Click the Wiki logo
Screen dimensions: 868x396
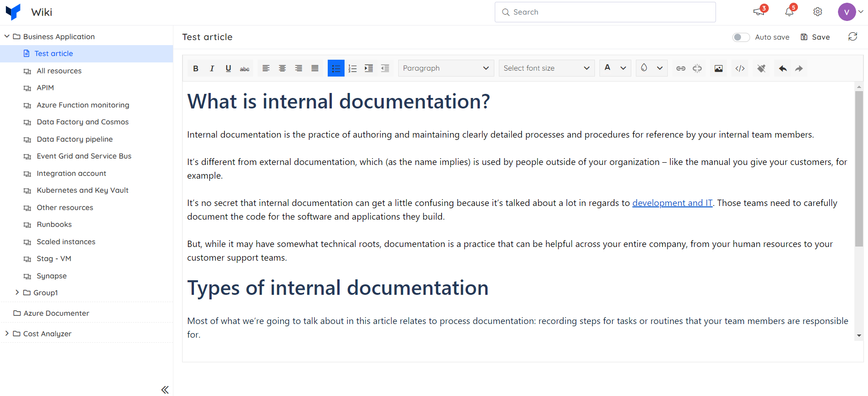click(x=13, y=12)
